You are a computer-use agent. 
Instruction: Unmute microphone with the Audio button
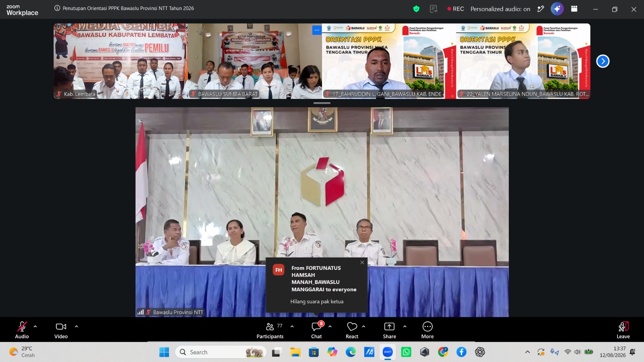click(22, 330)
